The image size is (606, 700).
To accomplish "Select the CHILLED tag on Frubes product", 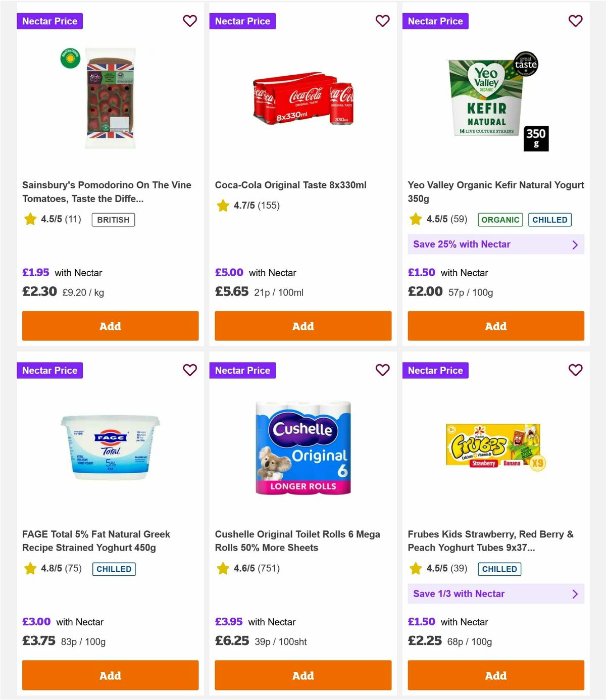I will 499,569.
